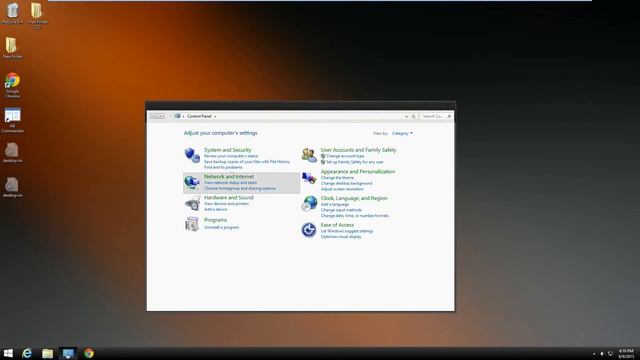Open Clock, Language, and Region category
640x360 pixels.
point(354,198)
